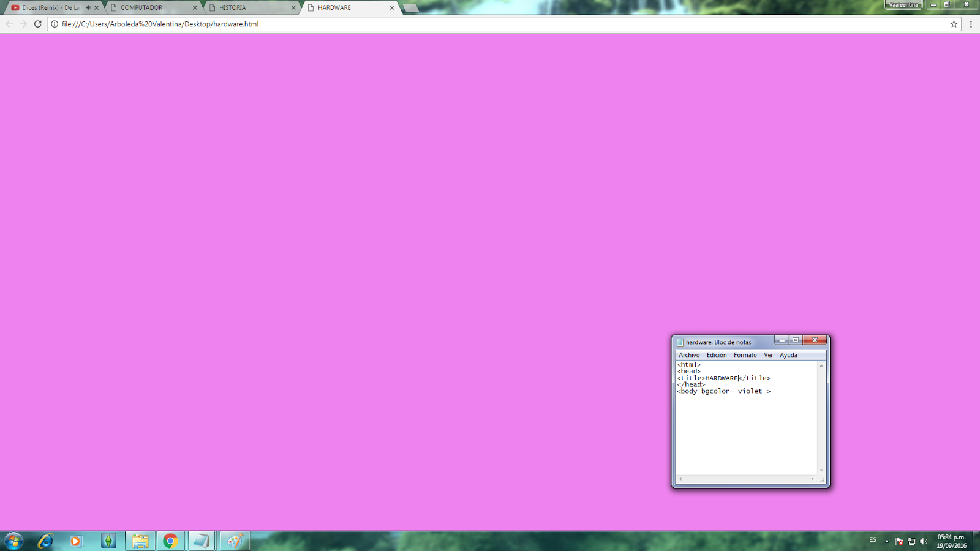Open Paint from the taskbar
The image size is (980, 551).
click(235, 541)
